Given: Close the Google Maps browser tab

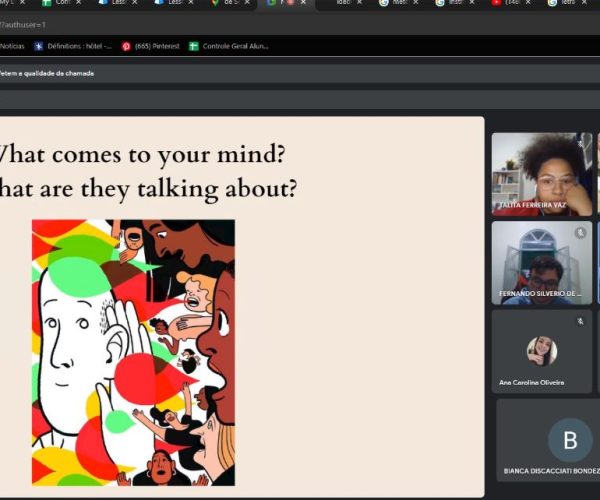Looking at the screenshot, I should click(247, 3).
